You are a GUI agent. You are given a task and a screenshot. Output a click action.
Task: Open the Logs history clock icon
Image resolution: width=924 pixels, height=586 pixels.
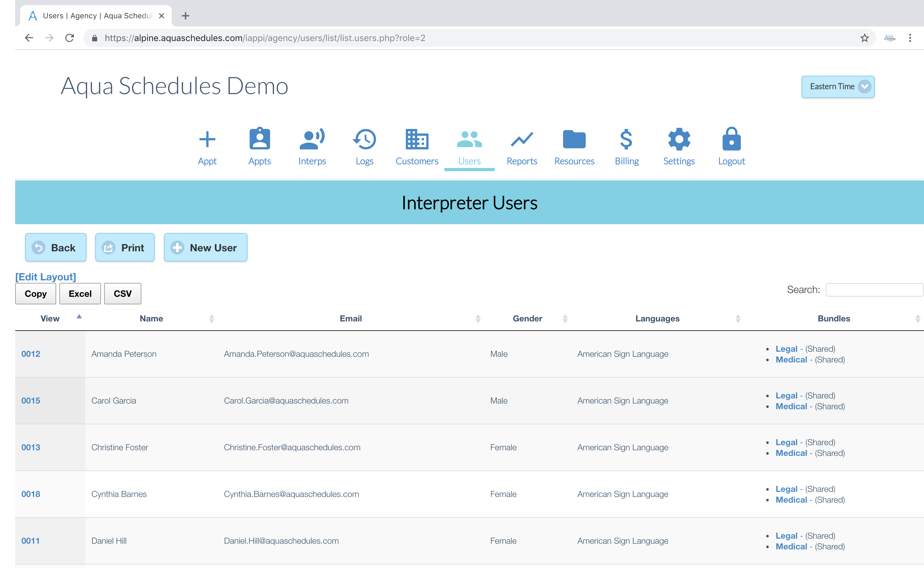point(364,139)
